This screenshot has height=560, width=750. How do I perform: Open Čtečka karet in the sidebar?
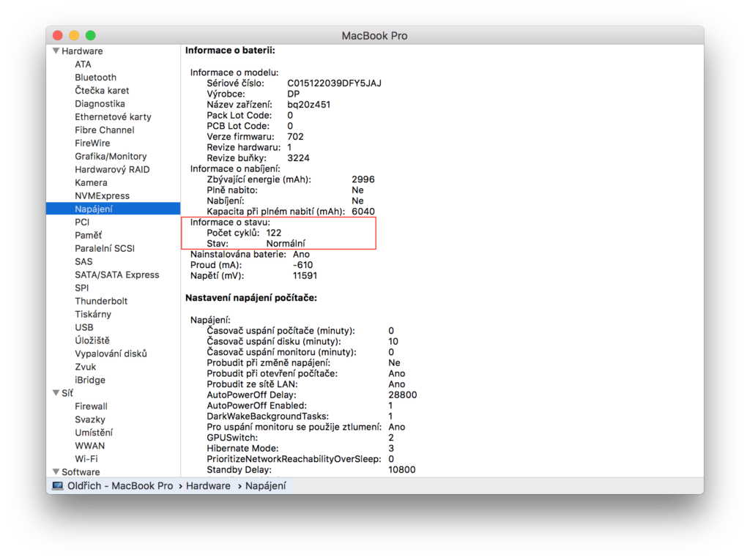(102, 90)
